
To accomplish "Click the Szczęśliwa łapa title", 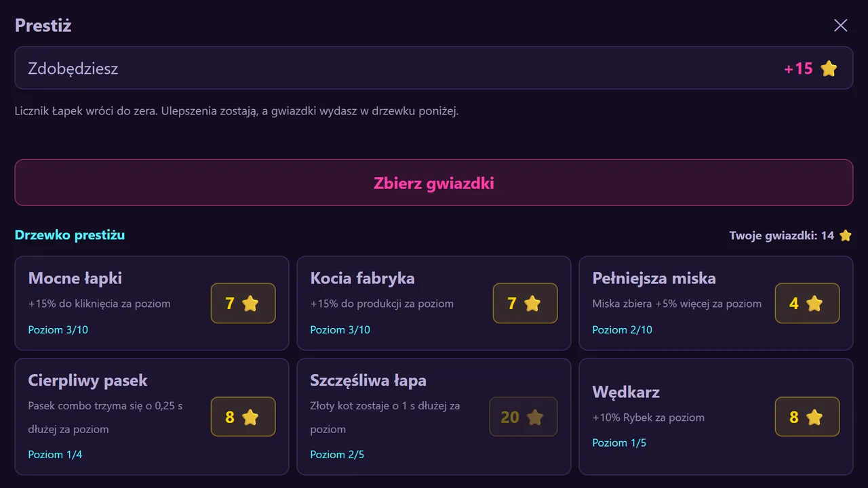I will pos(368,381).
